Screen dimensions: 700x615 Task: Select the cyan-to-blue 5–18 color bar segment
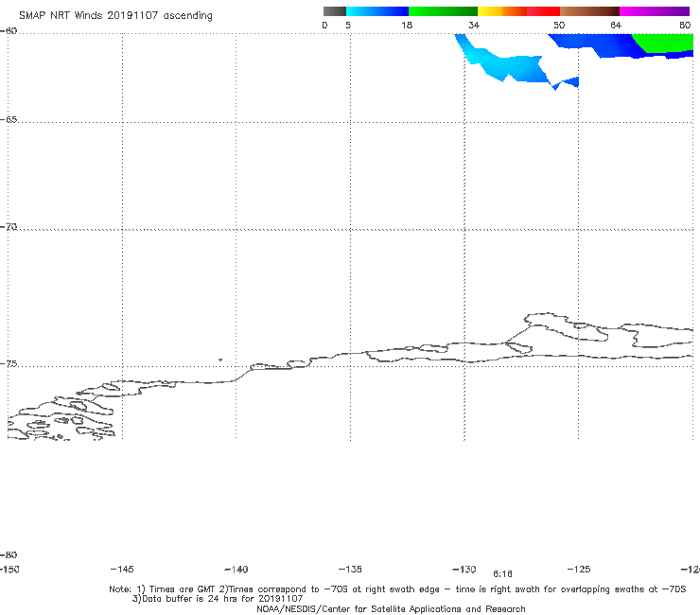377,11
